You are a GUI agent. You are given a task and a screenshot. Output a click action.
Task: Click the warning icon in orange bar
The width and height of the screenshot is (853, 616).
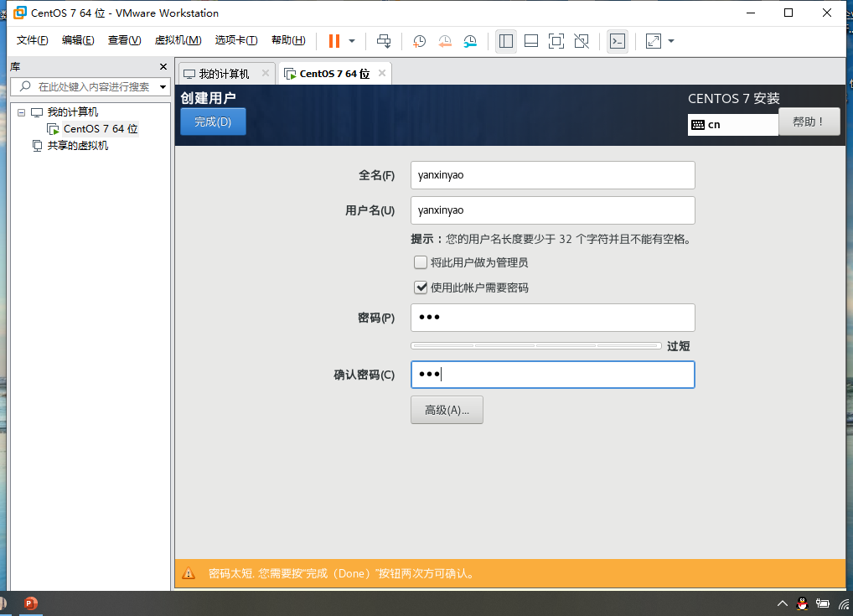[189, 573]
